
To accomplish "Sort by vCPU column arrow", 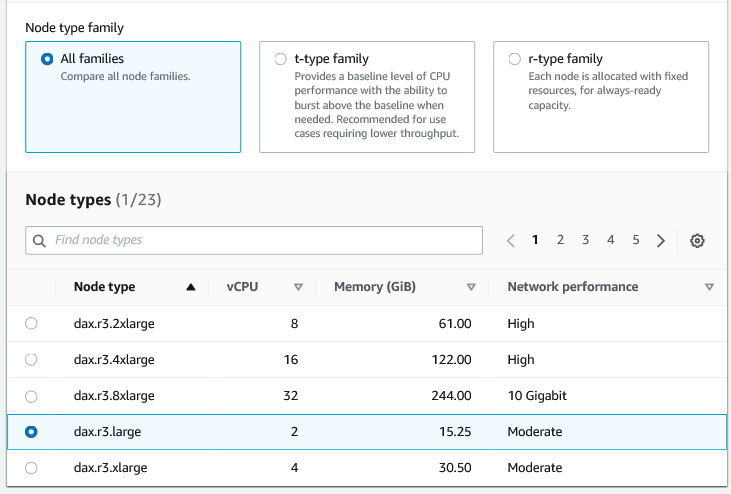I will 298,287.
